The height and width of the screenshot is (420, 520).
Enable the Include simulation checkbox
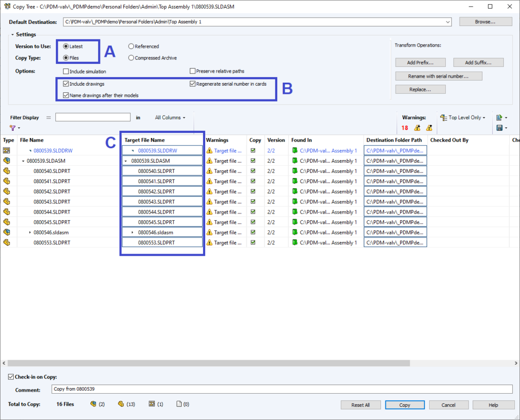pyautogui.click(x=66, y=72)
